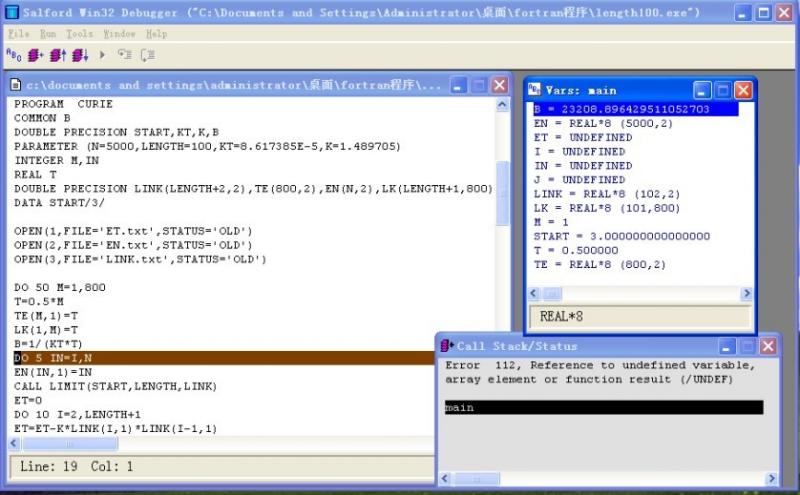Open the File menu
The height and width of the screenshot is (495, 800).
pos(19,34)
